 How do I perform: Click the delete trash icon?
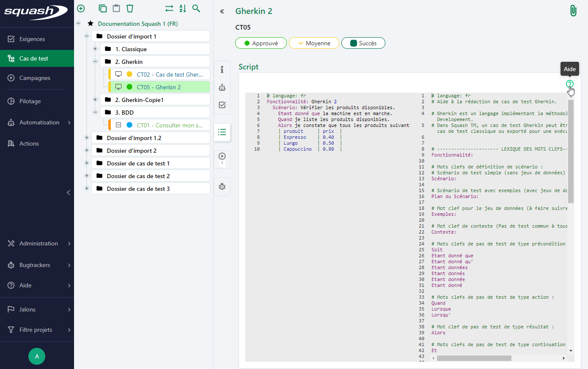coord(130,8)
